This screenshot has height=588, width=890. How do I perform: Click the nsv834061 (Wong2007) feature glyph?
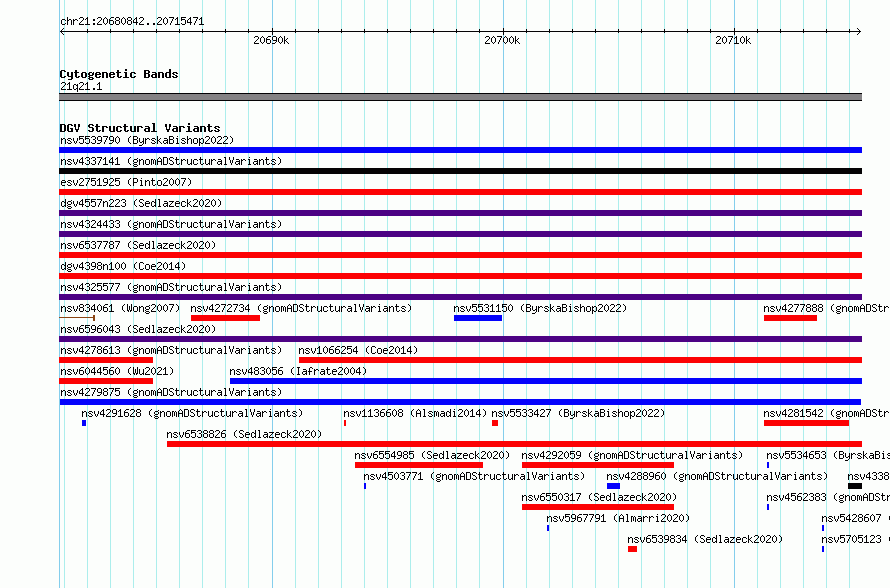click(x=77, y=318)
